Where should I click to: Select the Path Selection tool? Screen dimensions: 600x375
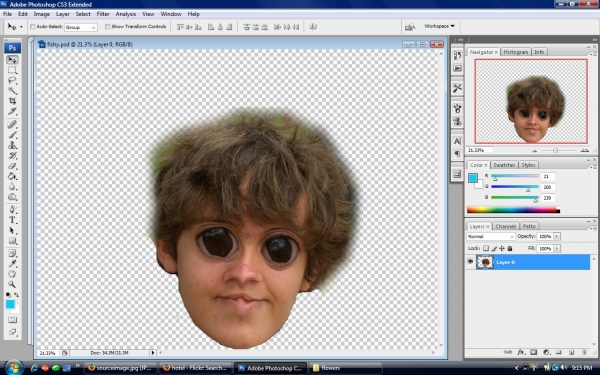point(12,230)
